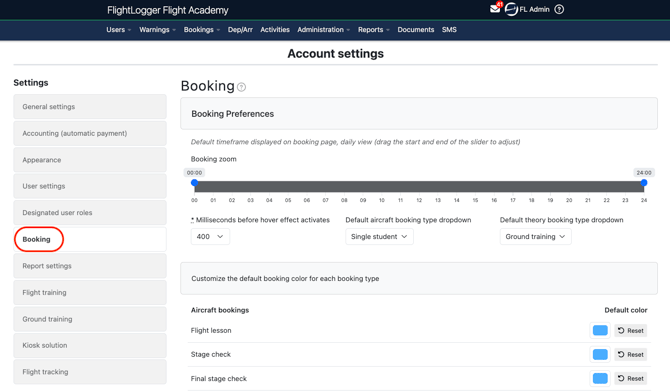Open Appearance settings
Image resolution: width=670 pixels, height=391 pixels.
coord(90,160)
